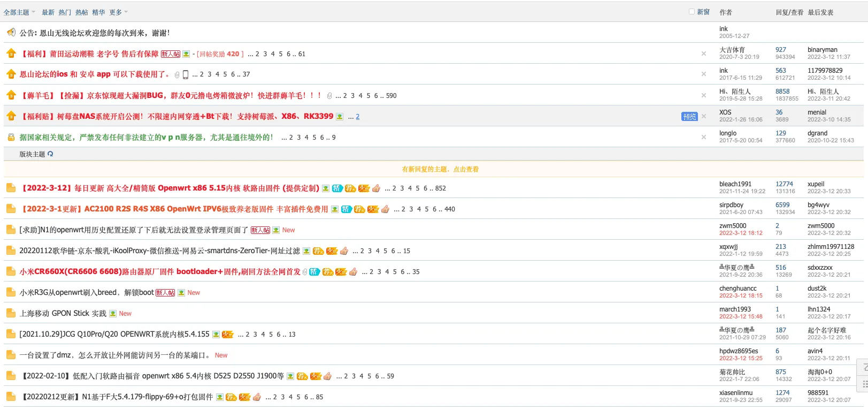Screen dimensions: 868x410
Task: Click 有新回复的主题，点击查看 notice link
Action: (440, 169)
